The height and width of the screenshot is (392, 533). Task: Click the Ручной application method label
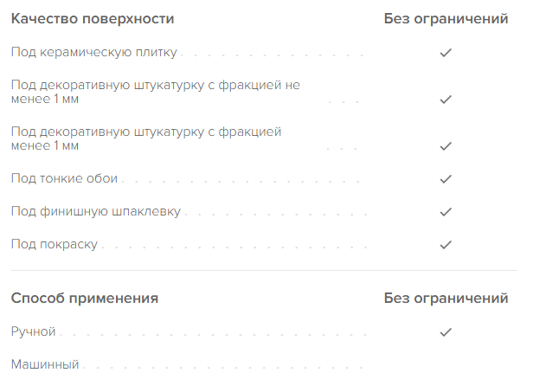pos(33,332)
